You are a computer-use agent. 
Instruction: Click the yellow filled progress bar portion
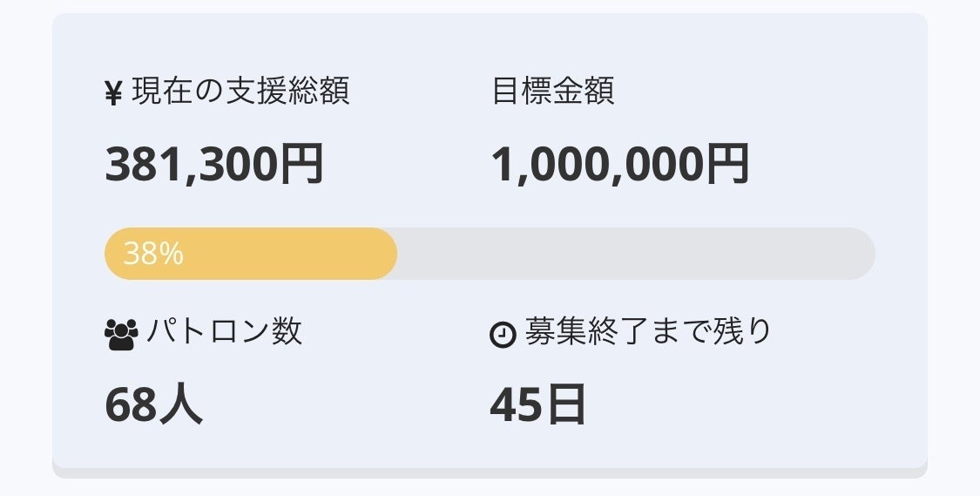[x=251, y=254]
